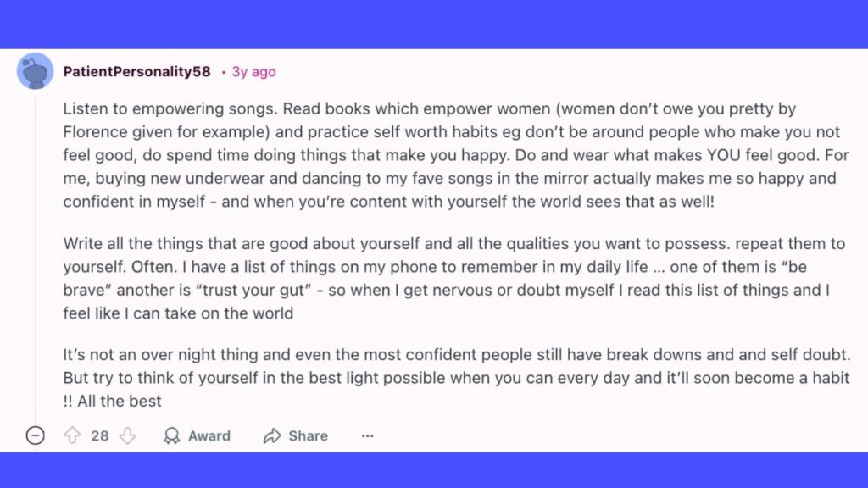The width and height of the screenshot is (868, 488).
Task: Click the Share arrow icon
Action: (x=272, y=435)
